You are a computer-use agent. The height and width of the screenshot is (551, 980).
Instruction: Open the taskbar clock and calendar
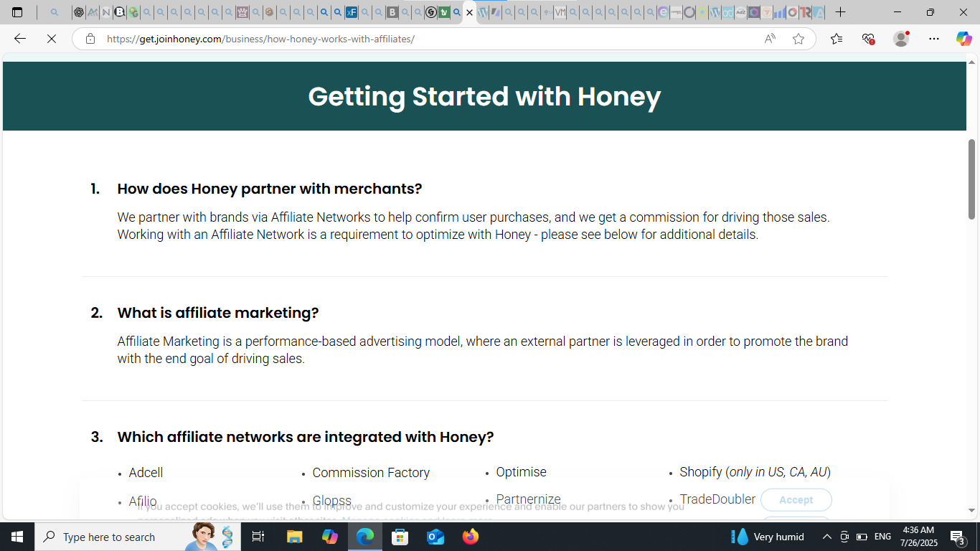[x=919, y=537]
